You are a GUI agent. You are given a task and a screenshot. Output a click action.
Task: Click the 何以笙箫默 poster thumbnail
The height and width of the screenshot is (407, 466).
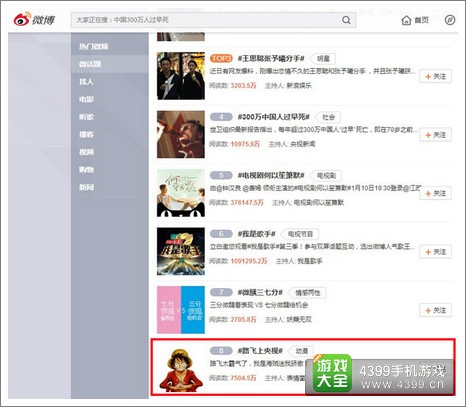click(181, 193)
